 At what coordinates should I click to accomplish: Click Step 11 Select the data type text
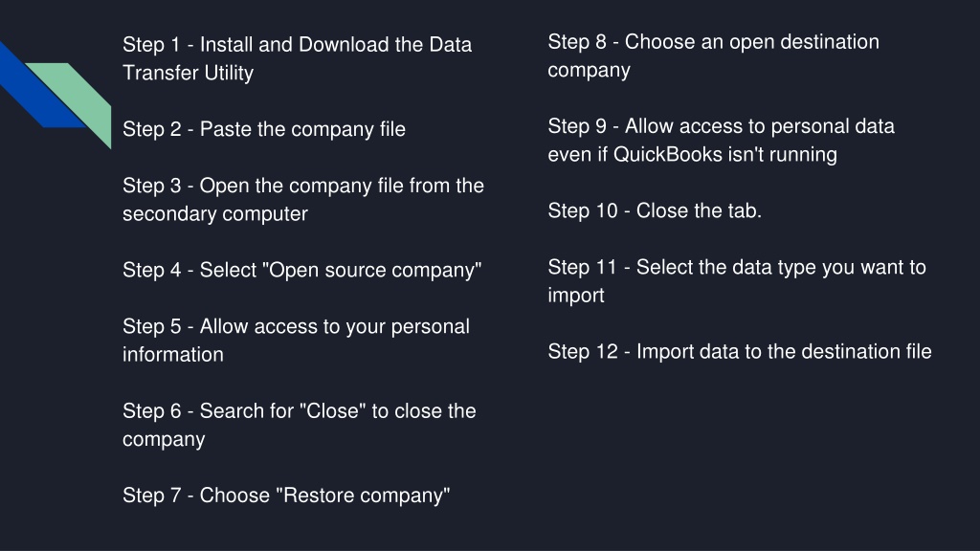click(x=737, y=281)
